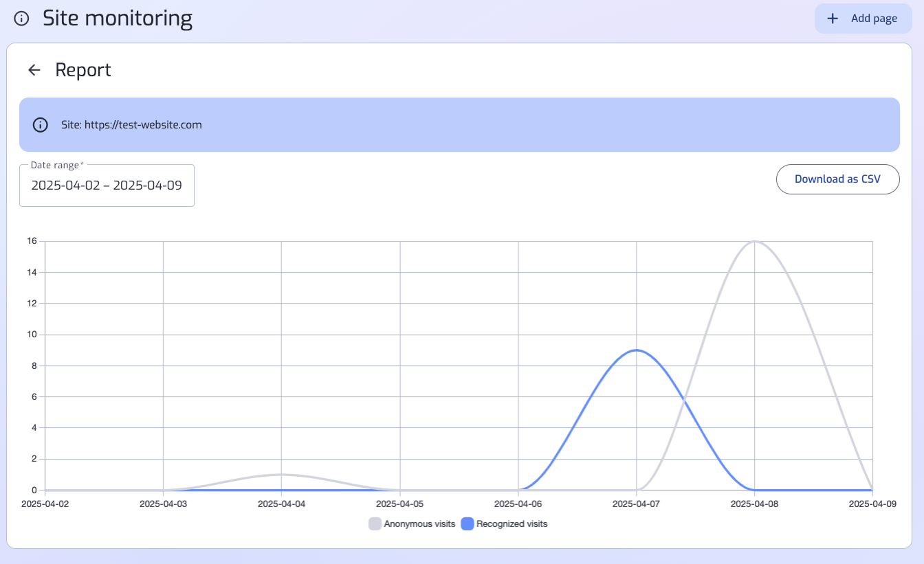Image resolution: width=924 pixels, height=564 pixels.
Task: Click the y-axis value 14
Action: [32, 272]
